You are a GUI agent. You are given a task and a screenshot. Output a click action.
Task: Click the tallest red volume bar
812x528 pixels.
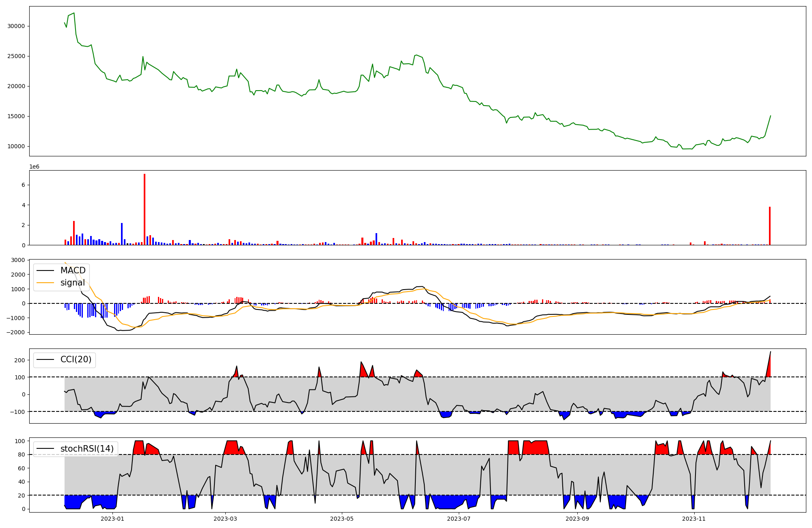pos(145,209)
